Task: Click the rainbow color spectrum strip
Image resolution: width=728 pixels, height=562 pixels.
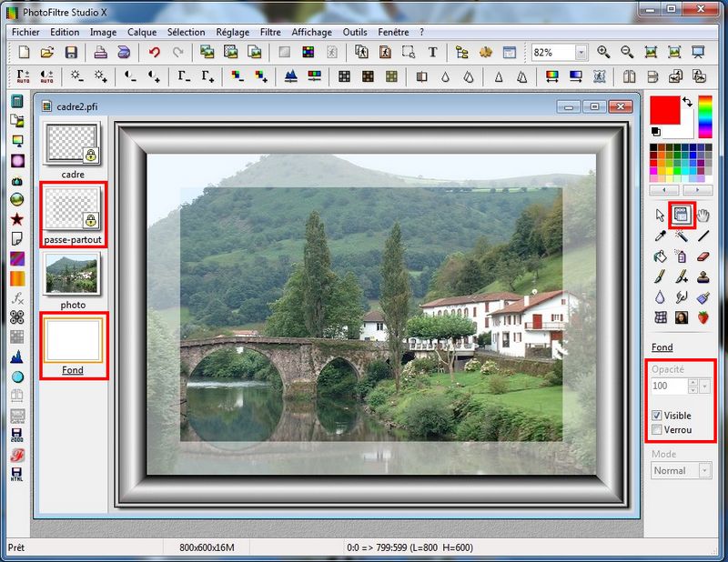Action: tap(704, 116)
